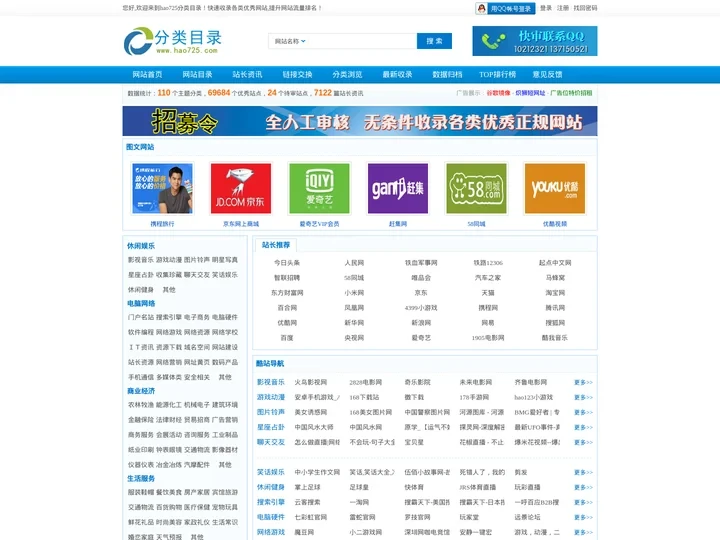Screen dimensions: 720x540
Task: Open the 生活服务 sidebar category heading
Action: [141, 478]
